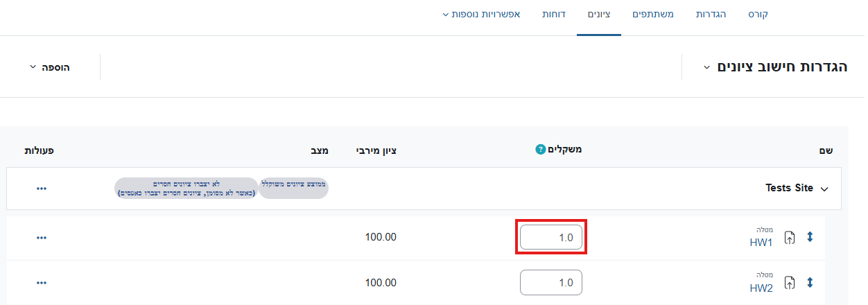This screenshot has width=868, height=305.
Task: Click the HW2 weight input field
Action: tap(551, 282)
